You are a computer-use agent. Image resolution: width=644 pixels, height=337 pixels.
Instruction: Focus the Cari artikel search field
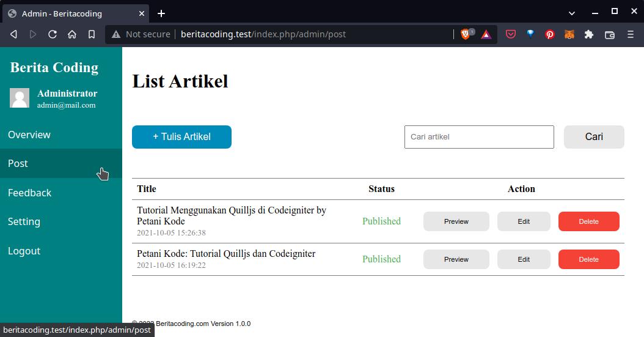(x=478, y=137)
